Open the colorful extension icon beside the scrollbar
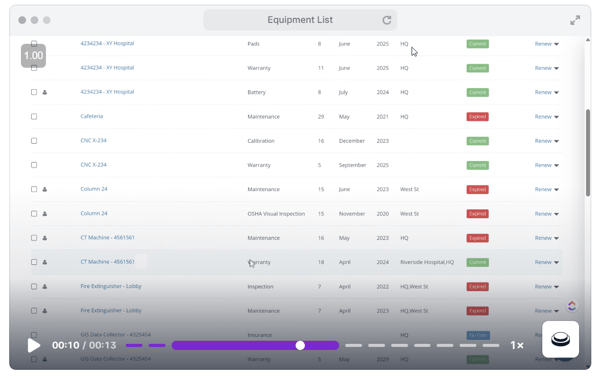This screenshot has width=600, height=378. coord(572,305)
